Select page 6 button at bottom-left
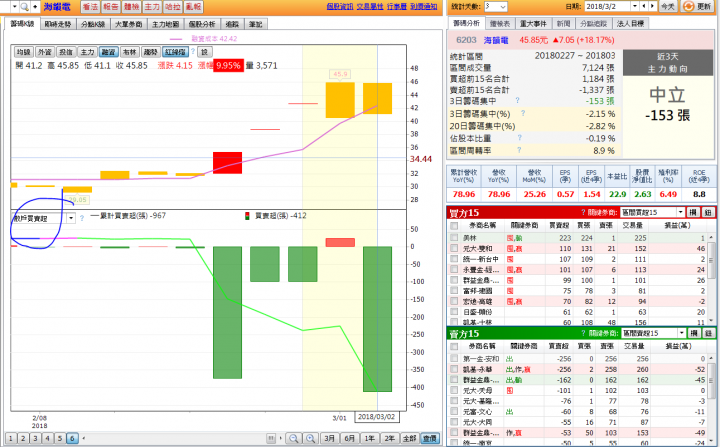 (x=72, y=438)
